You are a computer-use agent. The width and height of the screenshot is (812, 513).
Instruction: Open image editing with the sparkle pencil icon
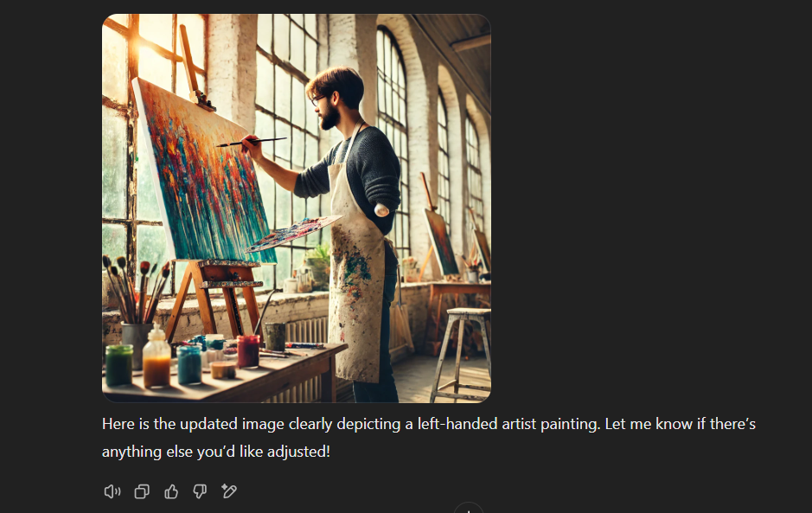coord(229,491)
